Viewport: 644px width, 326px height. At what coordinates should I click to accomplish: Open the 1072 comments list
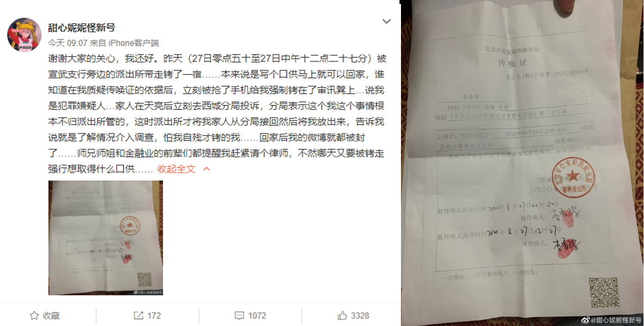click(x=257, y=315)
